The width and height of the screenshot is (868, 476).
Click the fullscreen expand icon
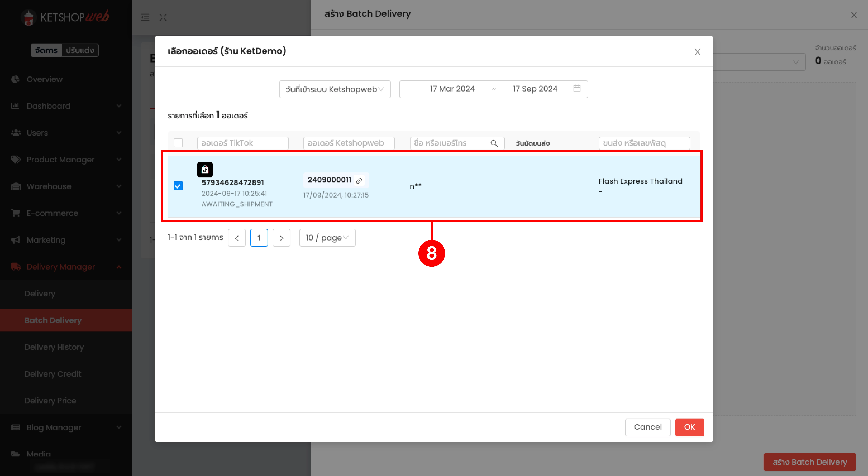(163, 17)
